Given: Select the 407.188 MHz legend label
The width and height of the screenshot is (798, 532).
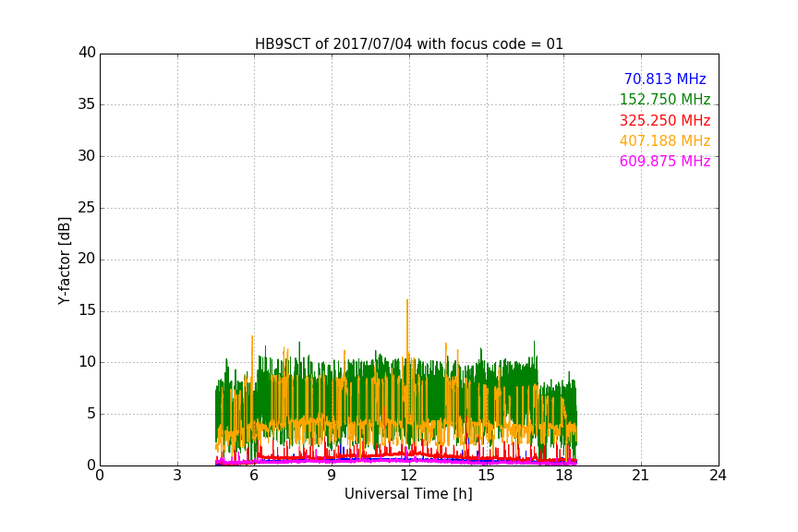Looking at the screenshot, I should [x=665, y=141].
